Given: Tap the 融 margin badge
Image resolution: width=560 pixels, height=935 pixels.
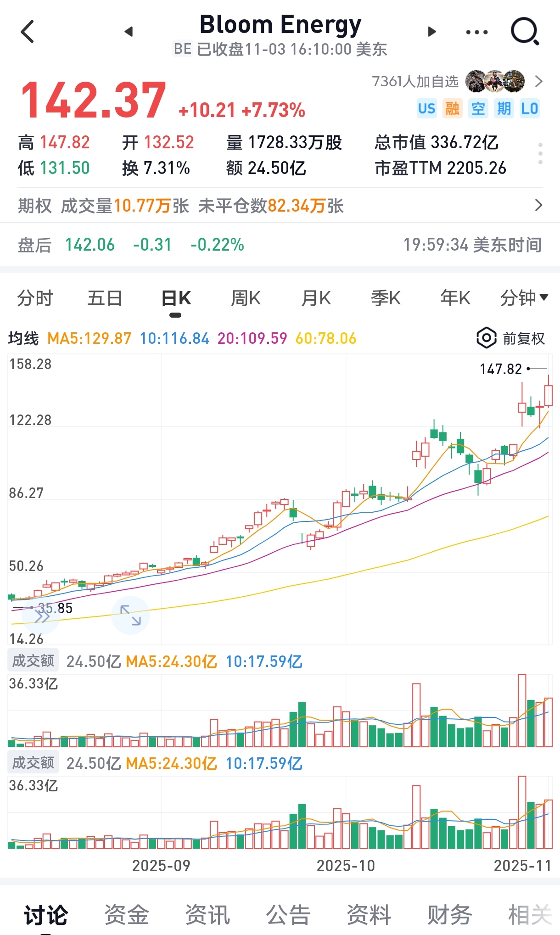Looking at the screenshot, I should 452,109.
